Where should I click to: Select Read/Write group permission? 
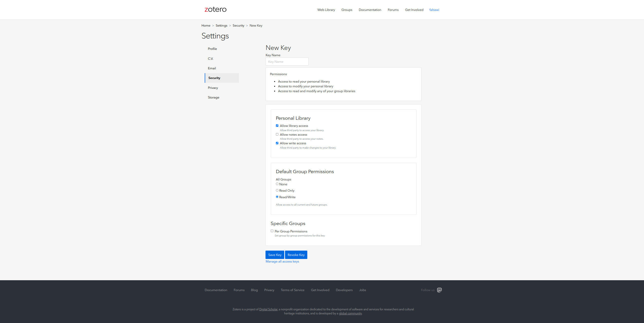[x=277, y=197]
